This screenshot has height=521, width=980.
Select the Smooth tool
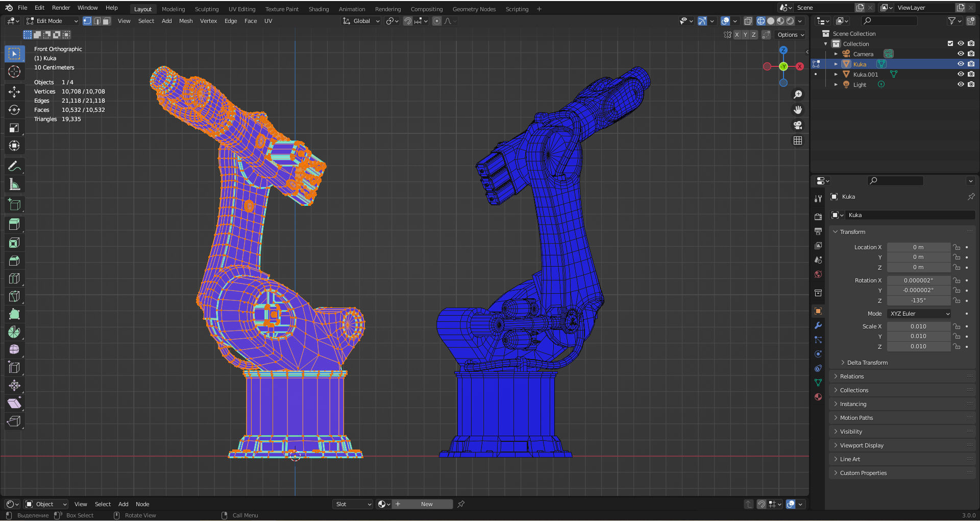[14, 350]
